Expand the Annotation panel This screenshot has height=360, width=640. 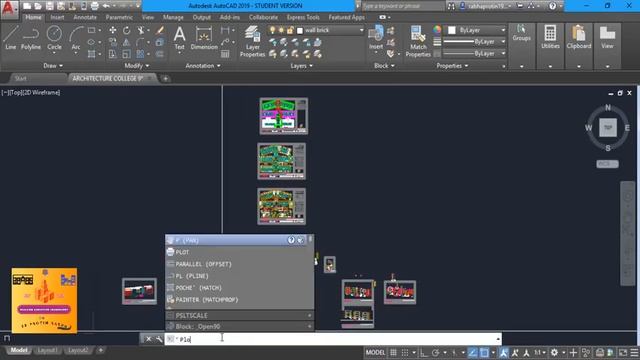[203, 66]
